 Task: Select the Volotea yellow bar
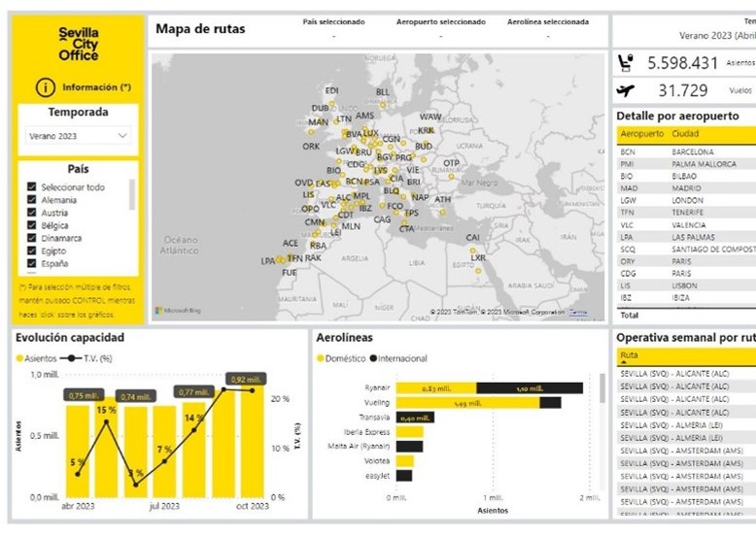(x=405, y=461)
